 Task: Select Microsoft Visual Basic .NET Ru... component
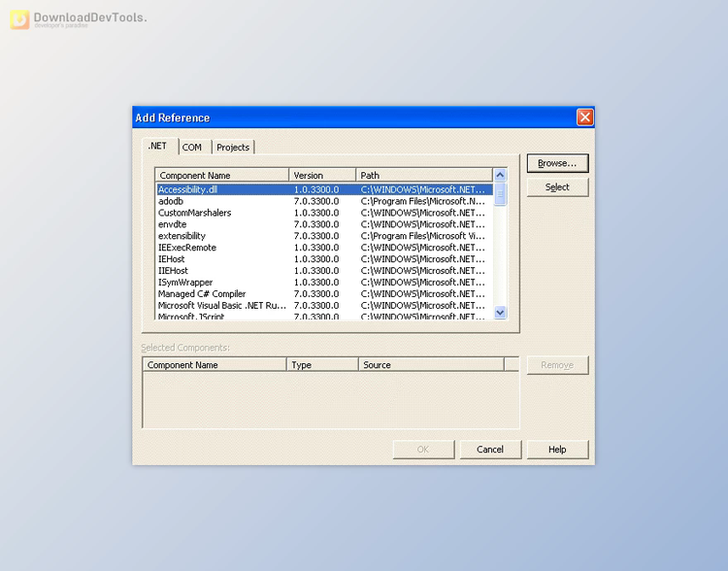click(x=324, y=306)
